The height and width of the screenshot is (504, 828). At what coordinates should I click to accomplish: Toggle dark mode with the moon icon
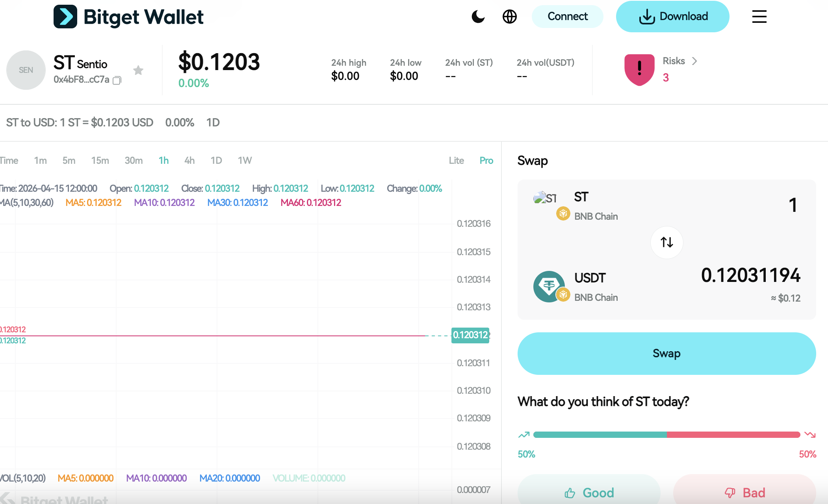point(478,17)
